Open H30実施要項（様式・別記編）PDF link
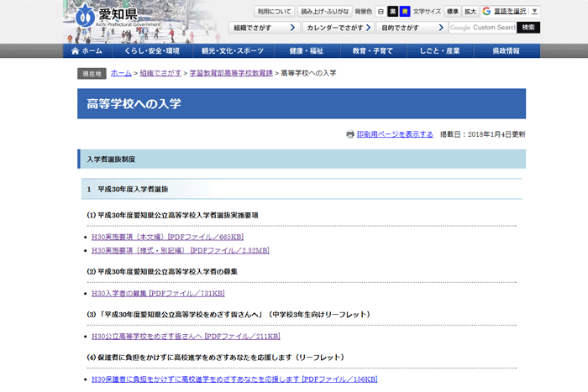The width and height of the screenshot is (588, 392). click(181, 250)
